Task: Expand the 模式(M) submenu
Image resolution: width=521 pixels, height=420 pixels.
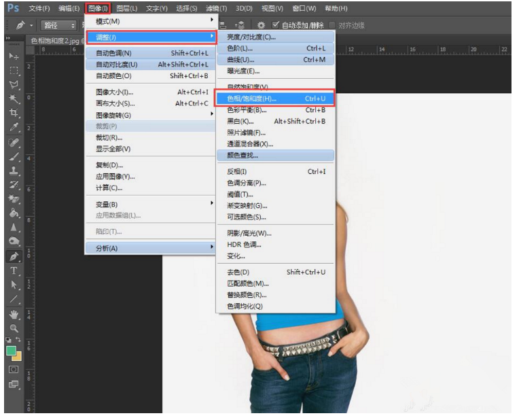Action: click(149, 22)
